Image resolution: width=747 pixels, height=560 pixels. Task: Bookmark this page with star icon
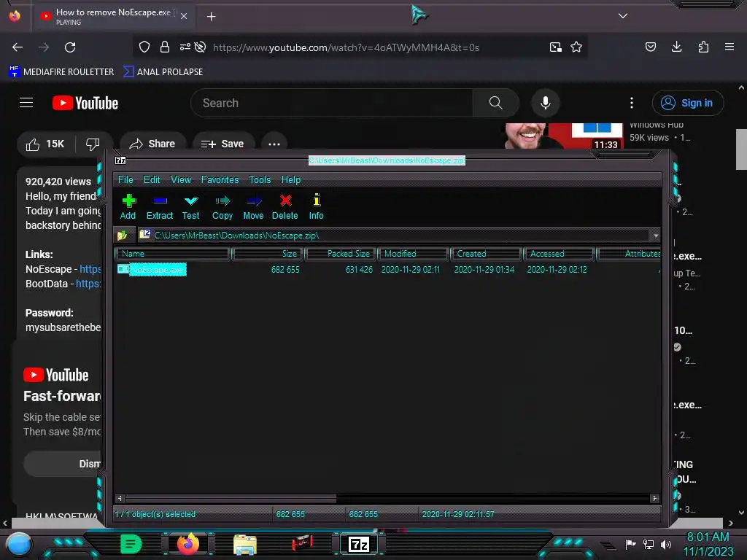click(x=576, y=47)
